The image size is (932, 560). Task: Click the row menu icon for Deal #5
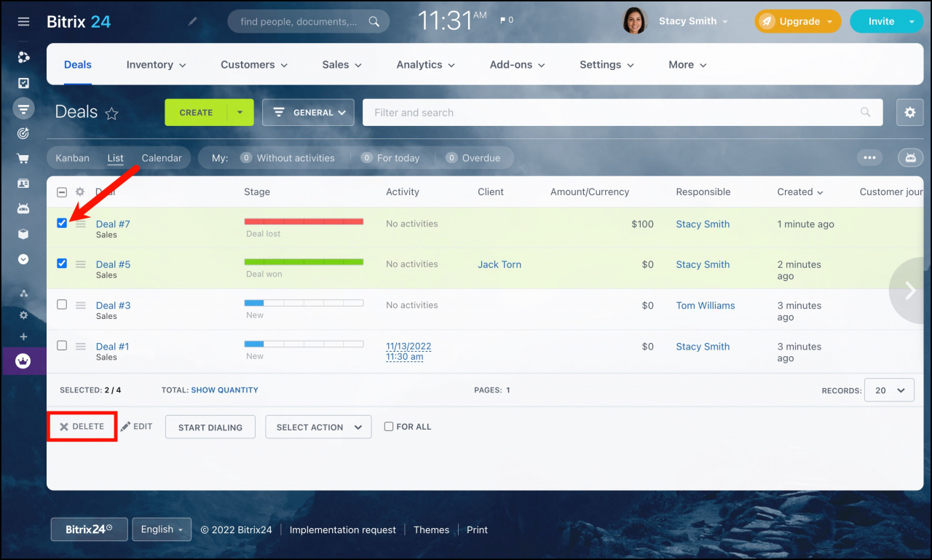(81, 264)
